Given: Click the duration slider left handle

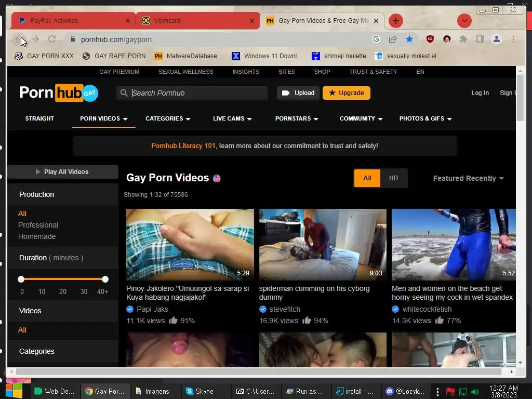Looking at the screenshot, I should coord(21,279).
